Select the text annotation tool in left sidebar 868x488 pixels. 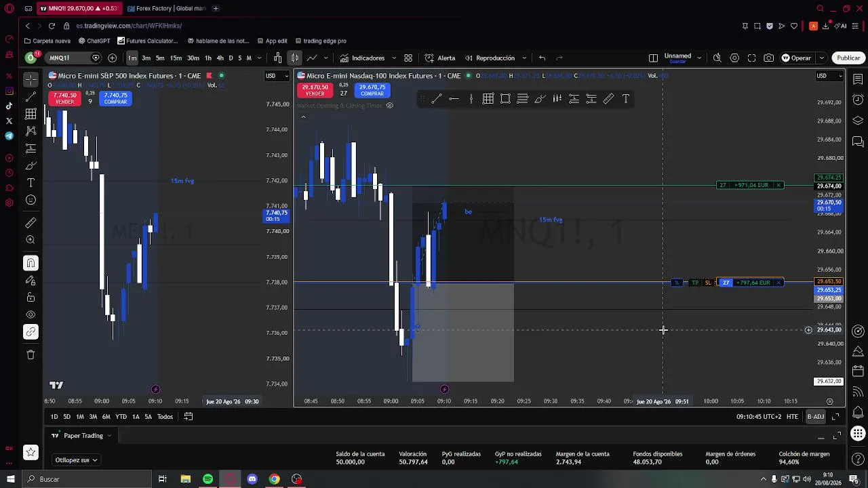[x=31, y=183]
